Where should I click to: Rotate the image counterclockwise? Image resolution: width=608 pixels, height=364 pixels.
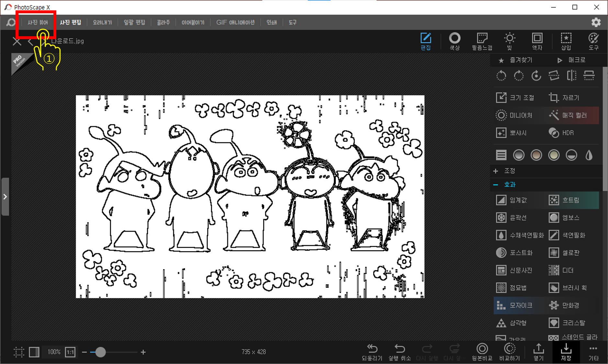point(501,76)
